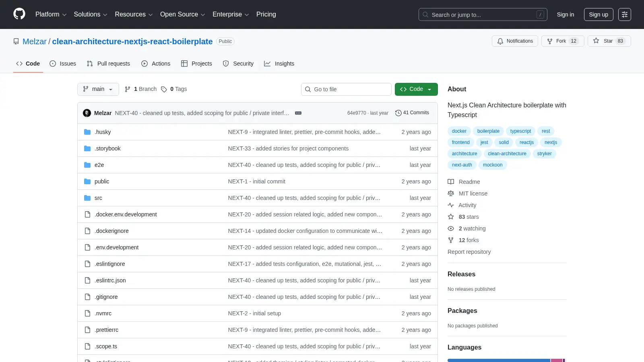Click the Melzar avatar in the commit row

pos(87,113)
